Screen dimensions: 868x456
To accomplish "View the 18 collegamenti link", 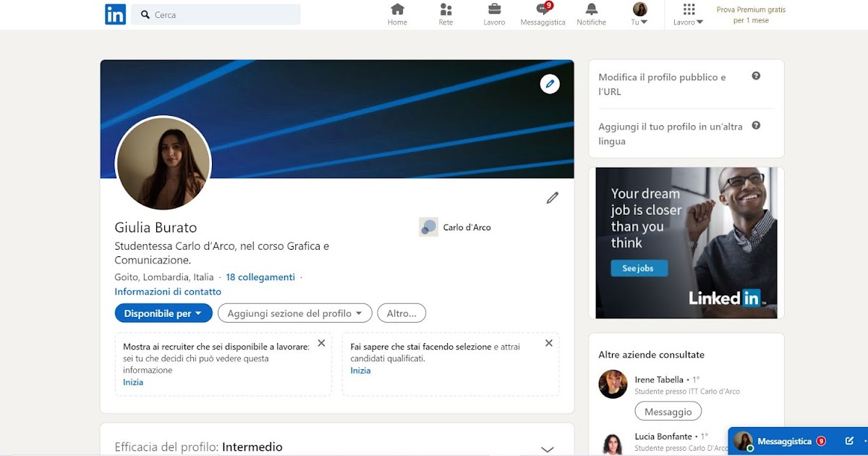I will [x=260, y=276].
